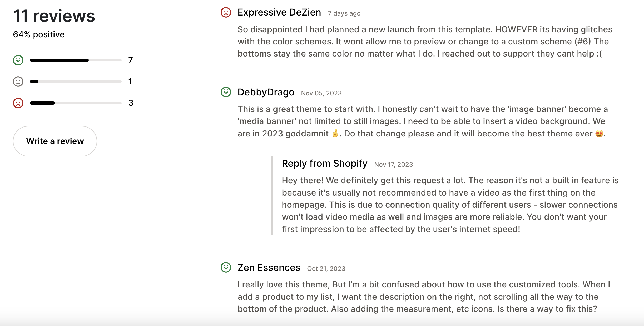Open Expressive DeZien's reviewer profile
644x326 pixels.
[x=279, y=12]
